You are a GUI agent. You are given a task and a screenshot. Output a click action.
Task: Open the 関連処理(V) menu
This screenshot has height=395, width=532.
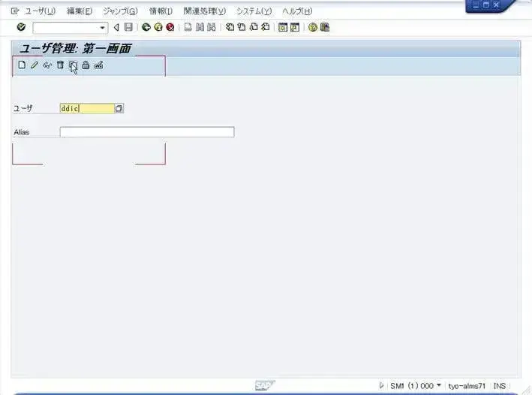[204, 11]
